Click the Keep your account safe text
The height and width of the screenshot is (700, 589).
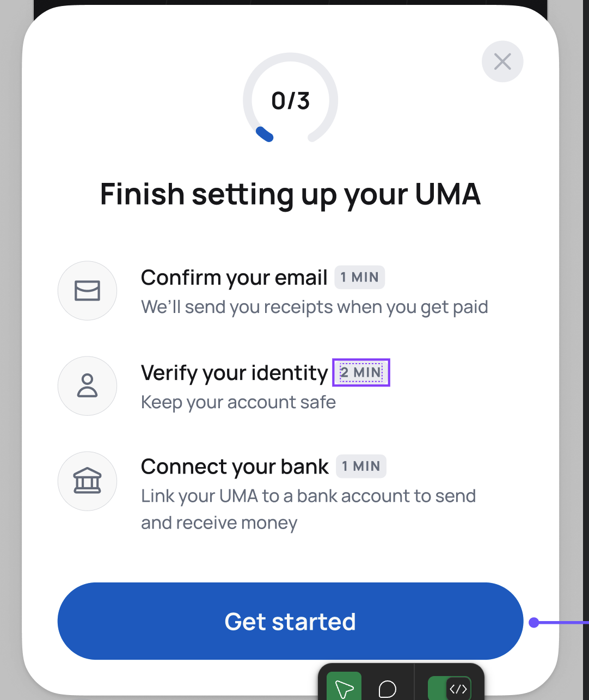238,402
